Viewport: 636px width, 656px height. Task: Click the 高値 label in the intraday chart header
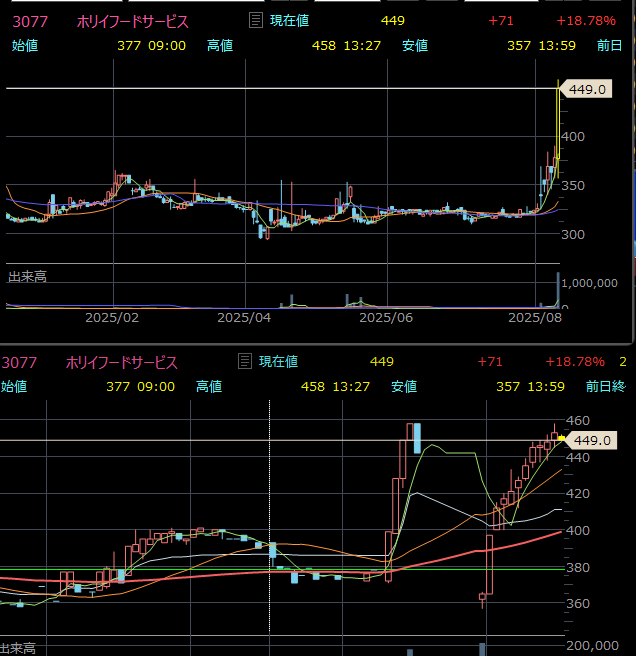pos(209,386)
